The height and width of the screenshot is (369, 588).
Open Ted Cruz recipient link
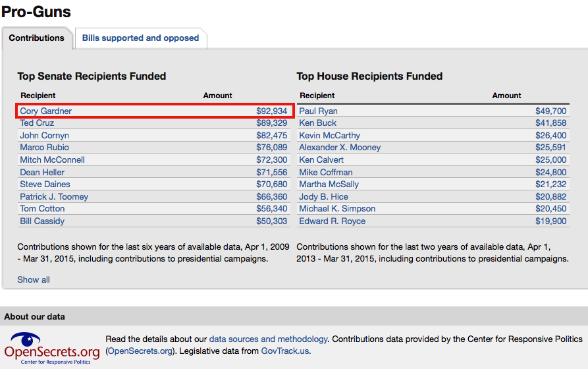37,123
